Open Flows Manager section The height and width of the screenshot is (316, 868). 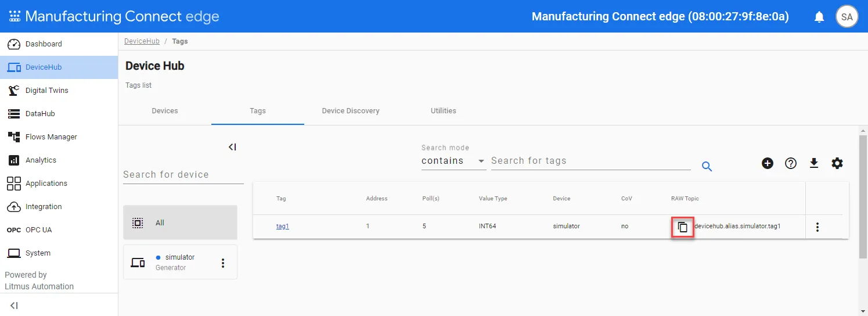tap(59, 137)
